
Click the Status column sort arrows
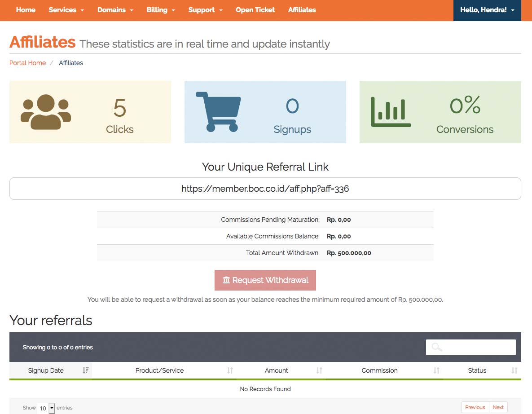pyautogui.click(x=514, y=370)
